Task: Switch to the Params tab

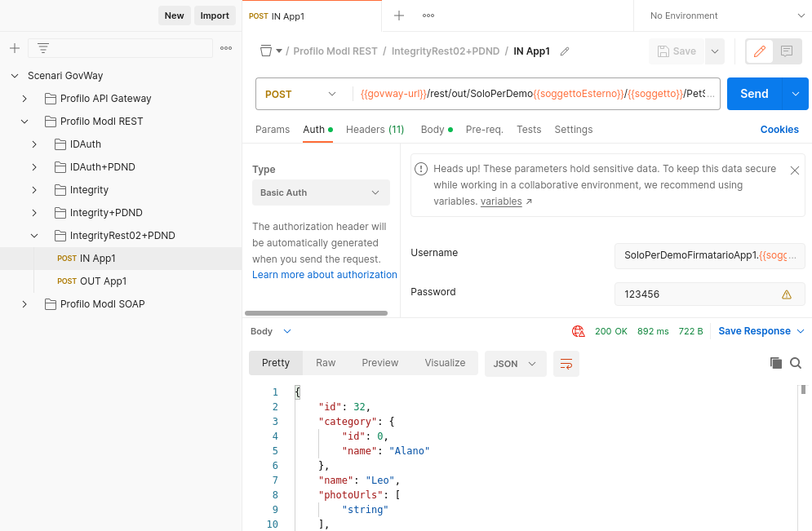Action: (x=273, y=130)
